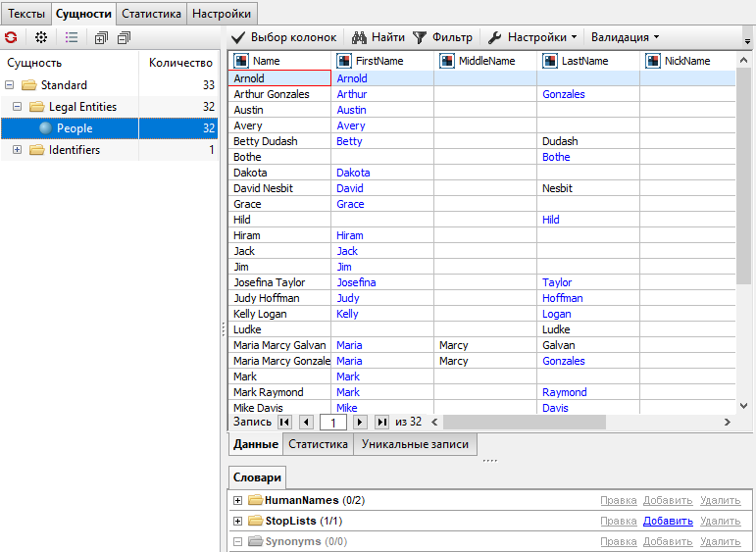Screen dimensions: 756x552
Task: Switch to the Тексты tab
Action: point(26,14)
